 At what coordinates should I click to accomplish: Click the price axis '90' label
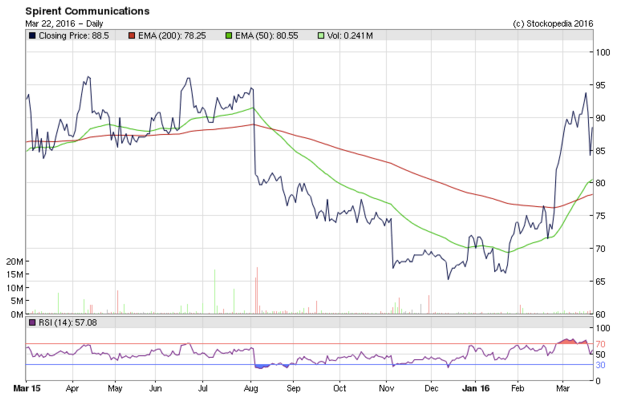(600, 118)
